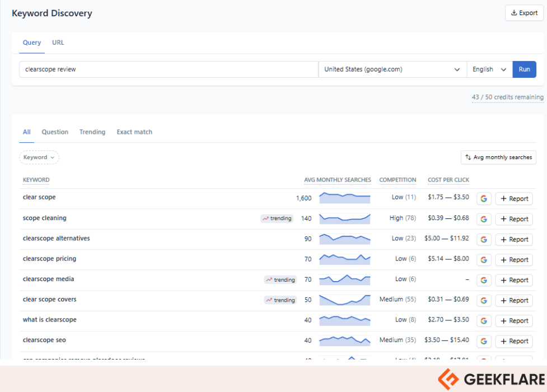Filter by Question keywords tab

click(x=55, y=132)
